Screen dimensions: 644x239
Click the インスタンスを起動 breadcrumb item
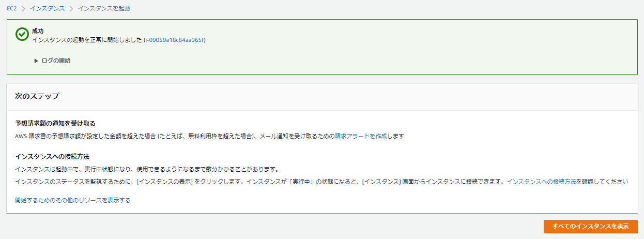pos(104,9)
